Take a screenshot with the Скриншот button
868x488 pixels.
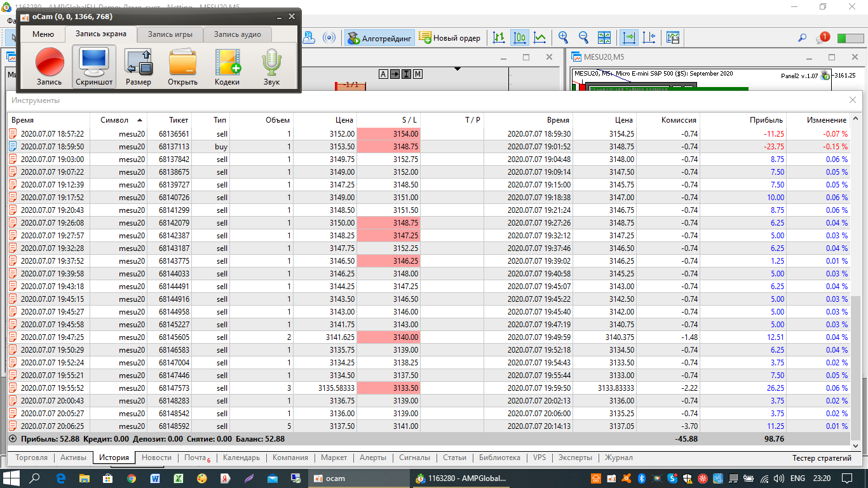[x=94, y=67]
